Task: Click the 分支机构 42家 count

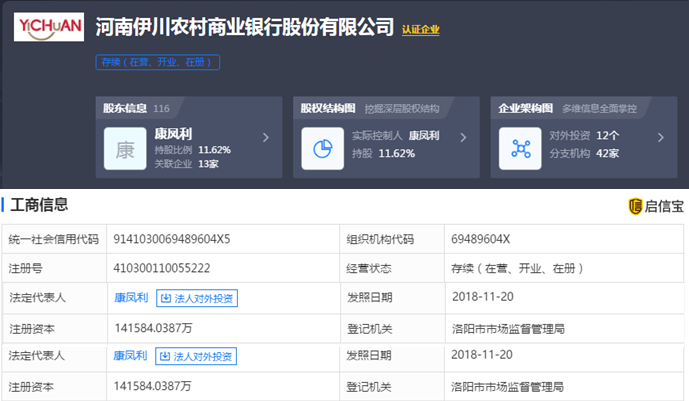Action: pos(607,152)
